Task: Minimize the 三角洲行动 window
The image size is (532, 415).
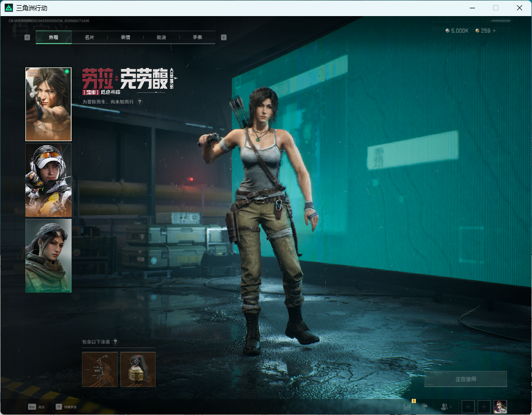Action: (x=472, y=8)
